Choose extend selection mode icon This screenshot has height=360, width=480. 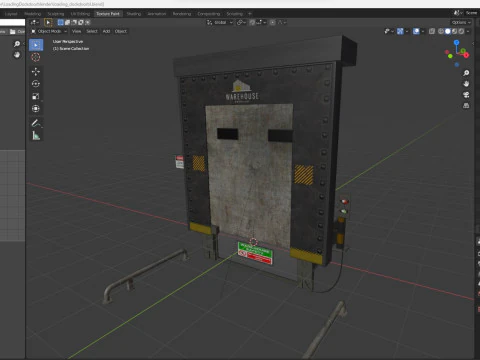(67, 22)
